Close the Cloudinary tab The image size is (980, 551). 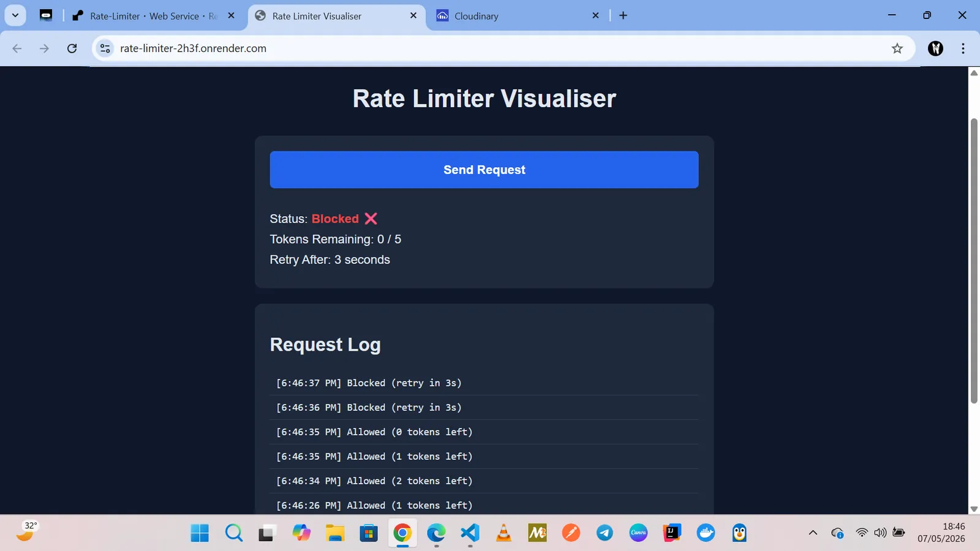(x=595, y=16)
